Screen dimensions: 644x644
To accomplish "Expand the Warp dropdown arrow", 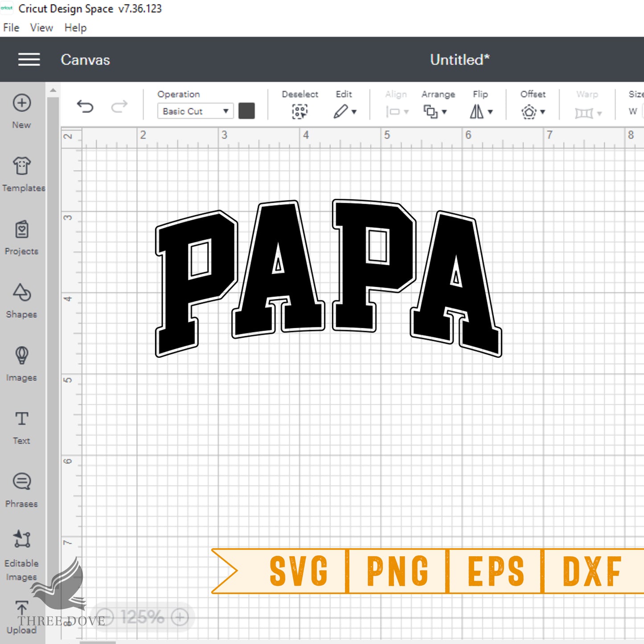I will (x=599, y=114).
